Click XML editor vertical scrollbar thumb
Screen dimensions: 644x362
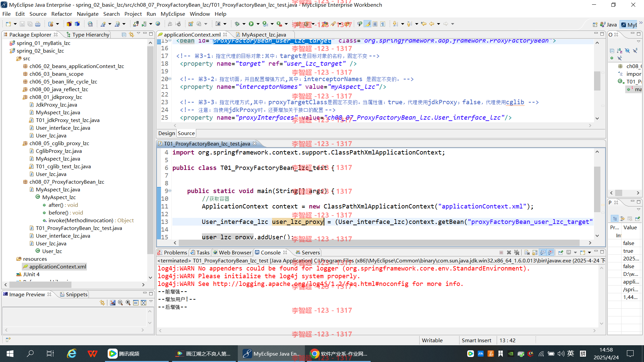click(597, 81)
